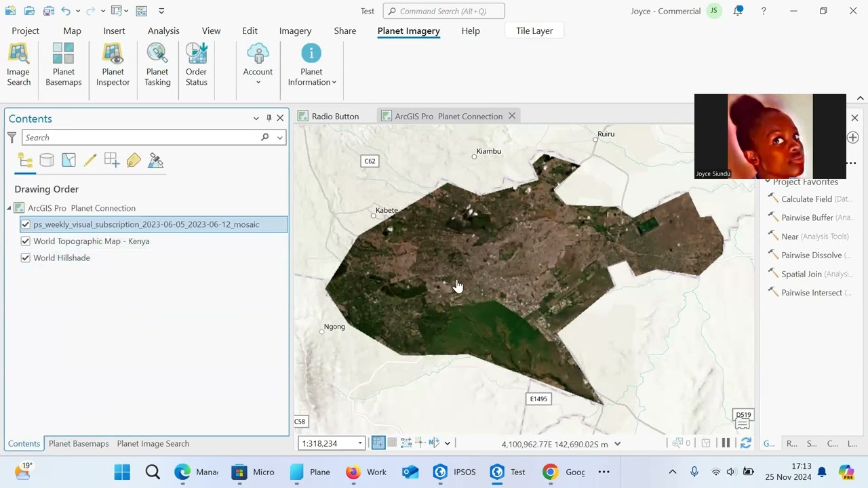
Task: Open Windows Start menu
Action: (x=122, y=472)
